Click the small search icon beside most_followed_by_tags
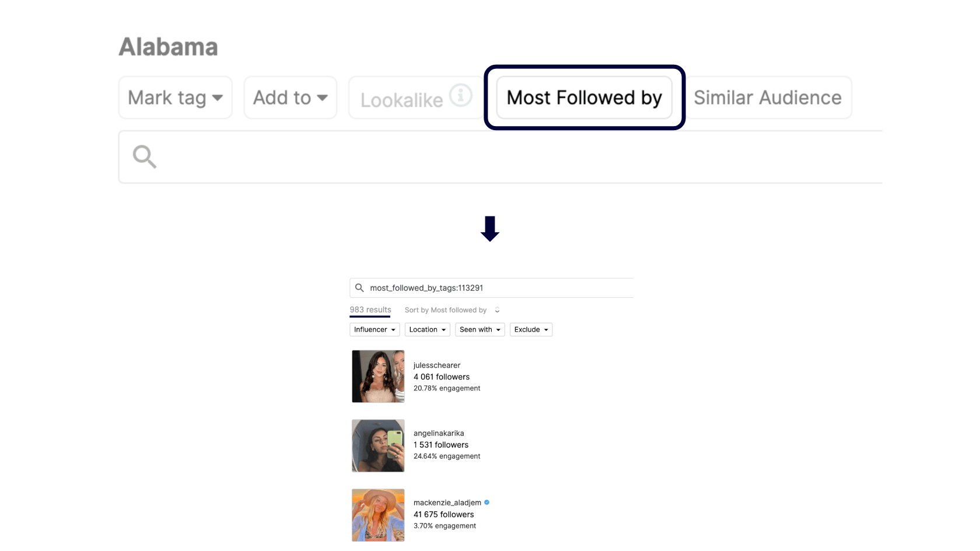The image size is (980, 551). 359,288
